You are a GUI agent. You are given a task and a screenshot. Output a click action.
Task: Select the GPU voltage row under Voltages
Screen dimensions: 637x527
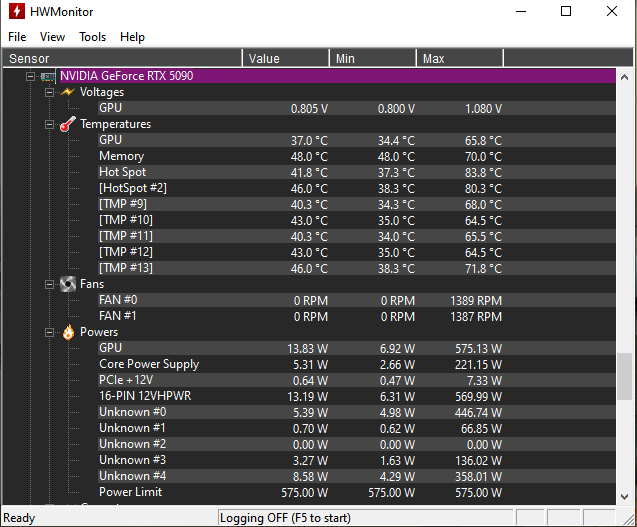pos(357,108)
